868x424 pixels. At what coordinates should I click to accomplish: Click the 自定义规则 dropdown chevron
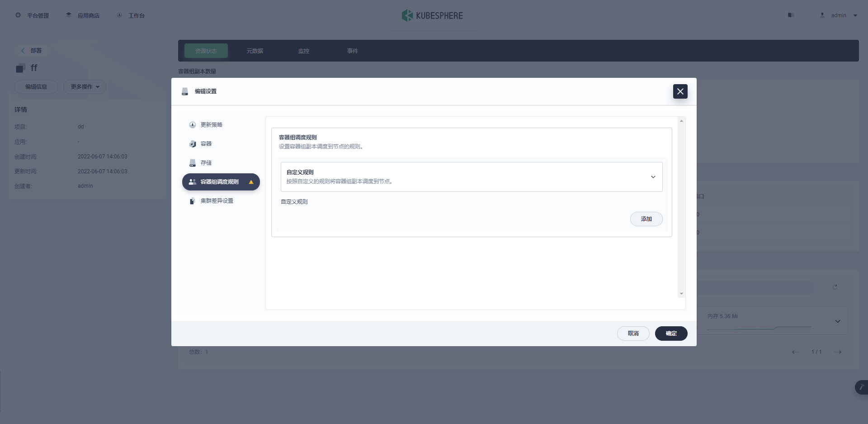point(653,177)
